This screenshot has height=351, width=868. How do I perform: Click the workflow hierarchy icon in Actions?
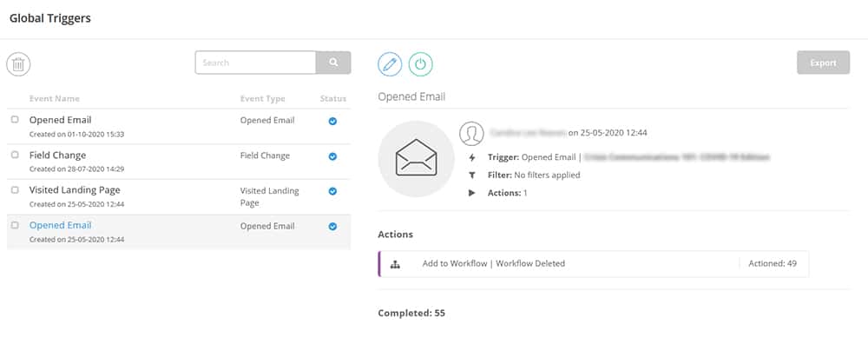395,263
